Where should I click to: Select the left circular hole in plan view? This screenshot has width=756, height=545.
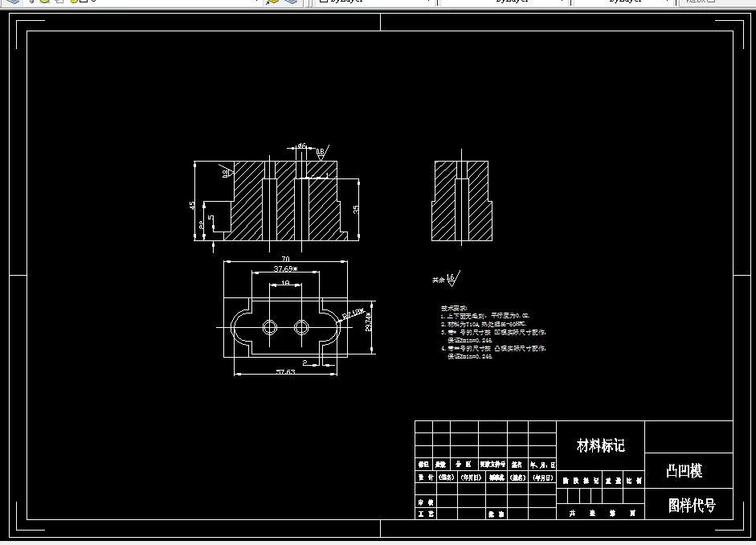pos(270,327)
